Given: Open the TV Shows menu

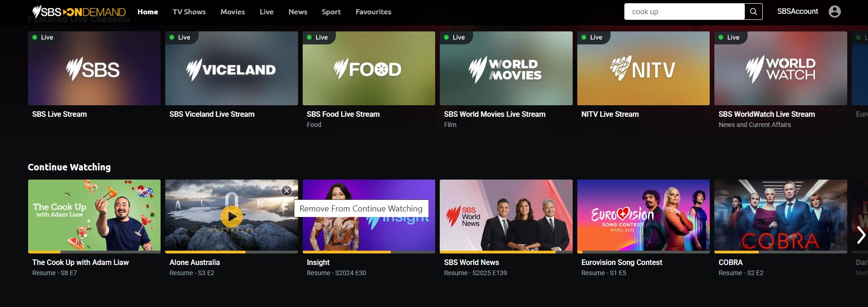Looking at the screenshot, I should tap(189, 12).
